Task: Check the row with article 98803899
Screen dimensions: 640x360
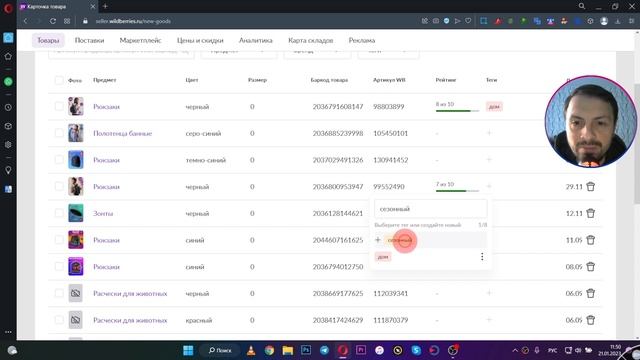Action: tap(59, 107)
